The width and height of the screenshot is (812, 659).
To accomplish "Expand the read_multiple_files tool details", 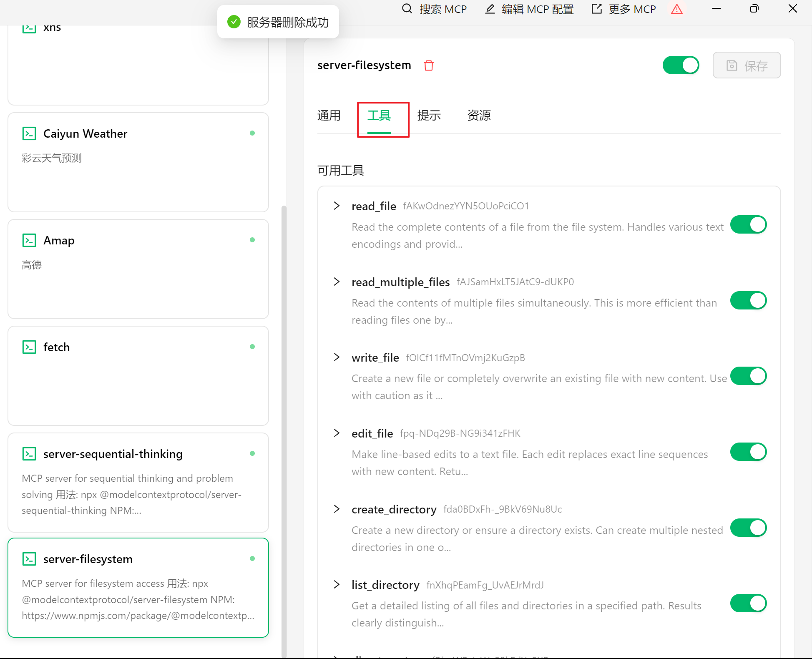I will (337, 282).
